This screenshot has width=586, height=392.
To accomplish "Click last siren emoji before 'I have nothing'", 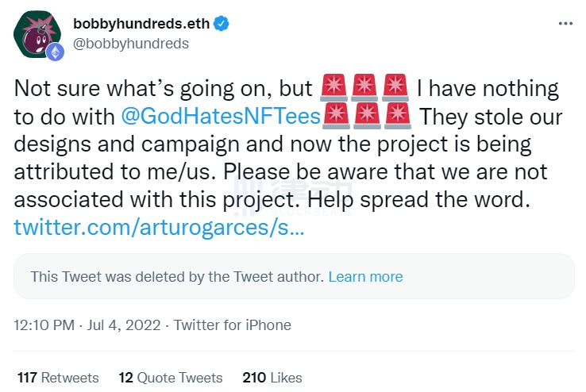I will point(395,88).
